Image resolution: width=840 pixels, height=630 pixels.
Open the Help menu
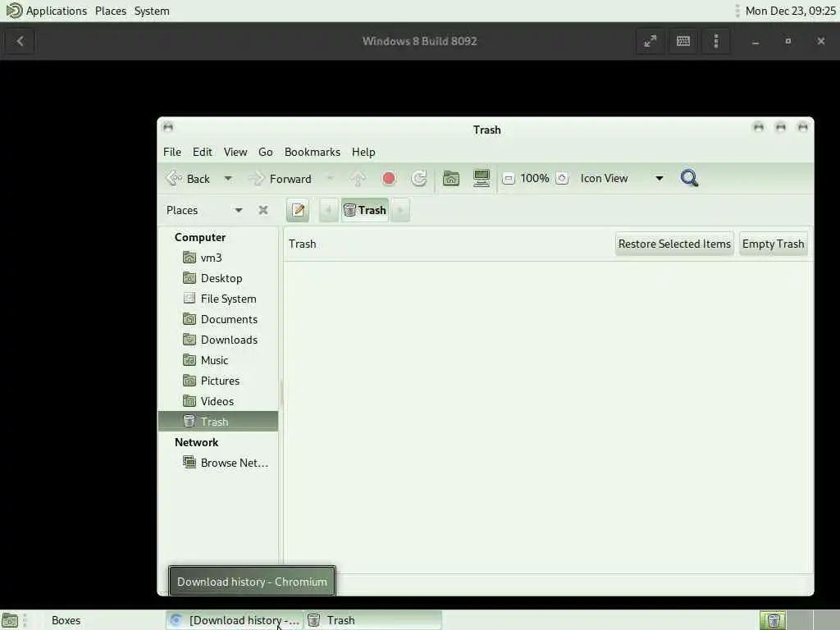coord(363,152)
